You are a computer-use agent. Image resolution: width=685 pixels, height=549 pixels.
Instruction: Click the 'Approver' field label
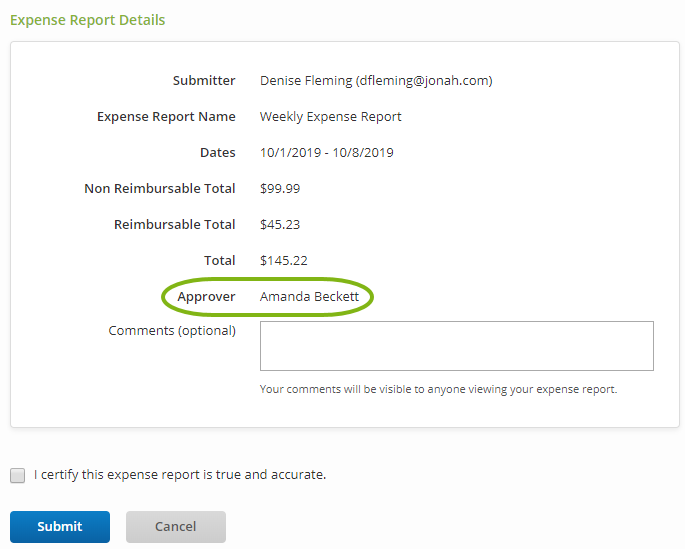pyautogui.click(x=206, y=297)
